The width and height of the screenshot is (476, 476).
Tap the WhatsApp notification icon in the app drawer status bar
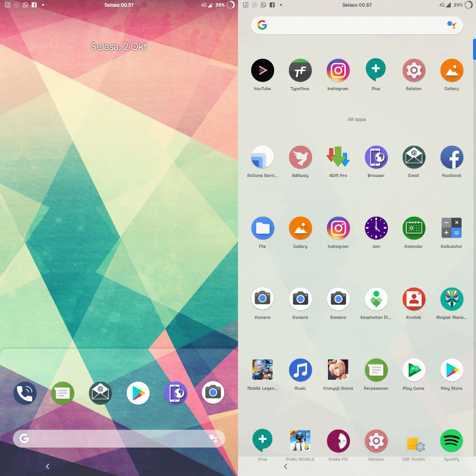pos(263,5)
